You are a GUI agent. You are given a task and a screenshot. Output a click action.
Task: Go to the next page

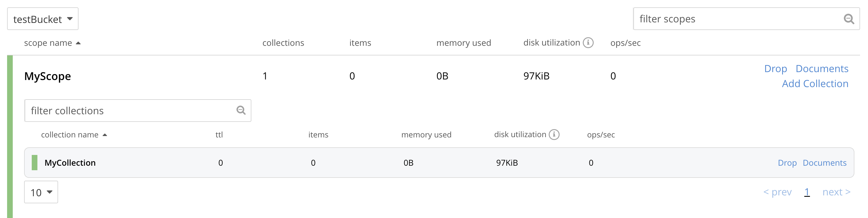836,192
